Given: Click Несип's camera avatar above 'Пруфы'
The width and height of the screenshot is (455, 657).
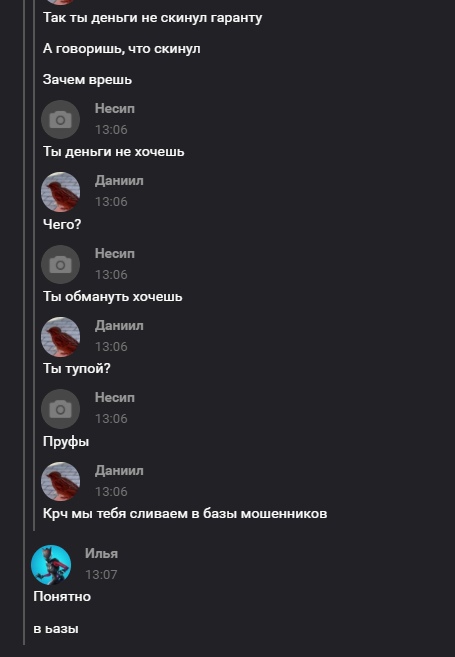Looking at the screenshot, I should tap(60, 409).
